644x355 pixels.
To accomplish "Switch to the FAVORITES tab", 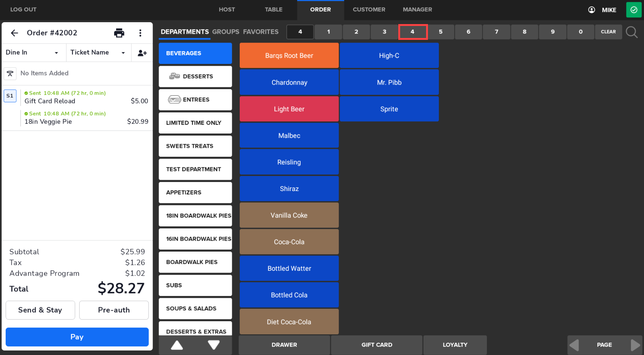I will pos(261,32).
